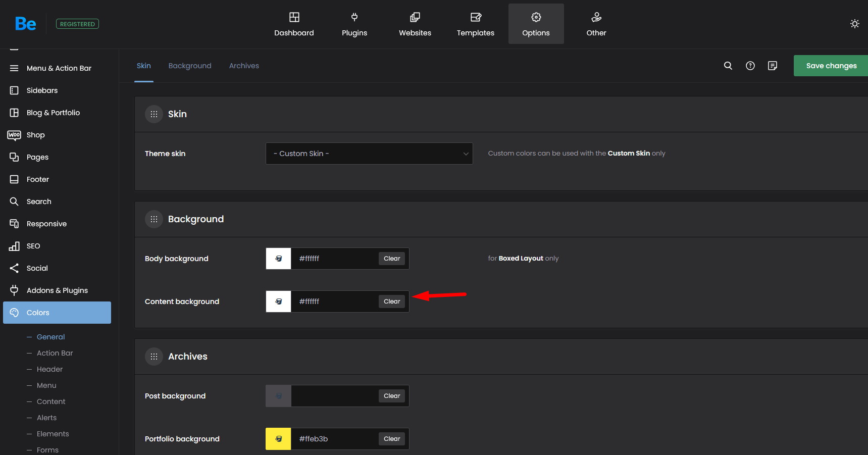This screenshot has height=455, width=868.
Task: Open Shop settings
Action: pyautogui.click(x=57, y=135)
